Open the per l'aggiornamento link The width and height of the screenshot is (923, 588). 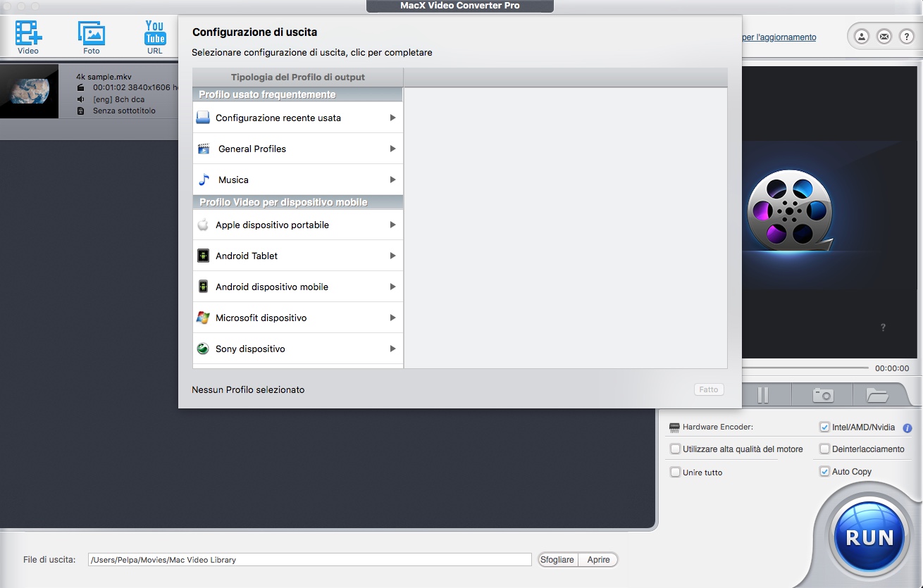779,37
